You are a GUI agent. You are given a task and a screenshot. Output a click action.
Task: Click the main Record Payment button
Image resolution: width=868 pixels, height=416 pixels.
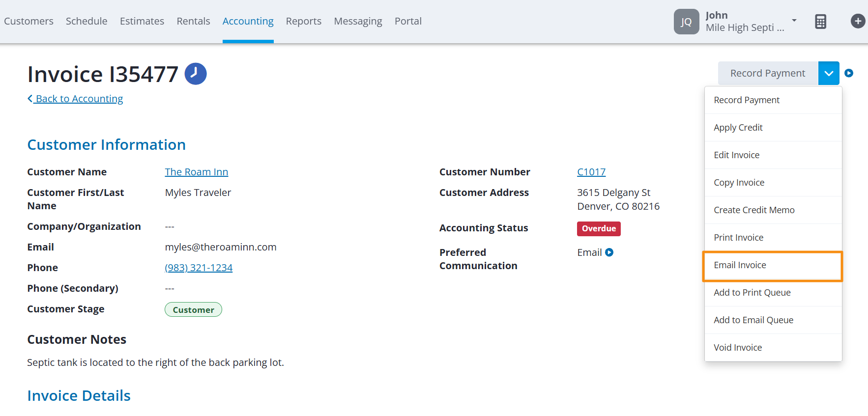pos(768,73)
